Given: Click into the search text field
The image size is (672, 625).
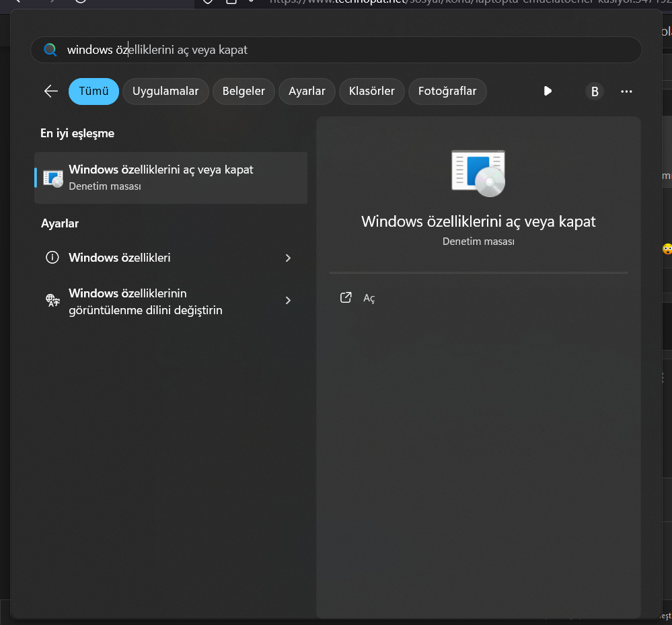Looking at the screenshot, I should 336,50.
